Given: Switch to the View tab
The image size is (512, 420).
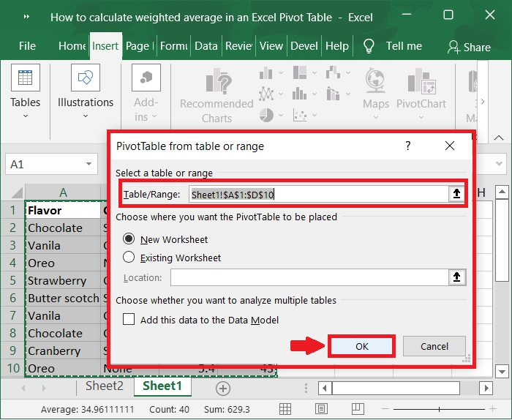Looking at the screenshot, I should (x=271, y=46).
